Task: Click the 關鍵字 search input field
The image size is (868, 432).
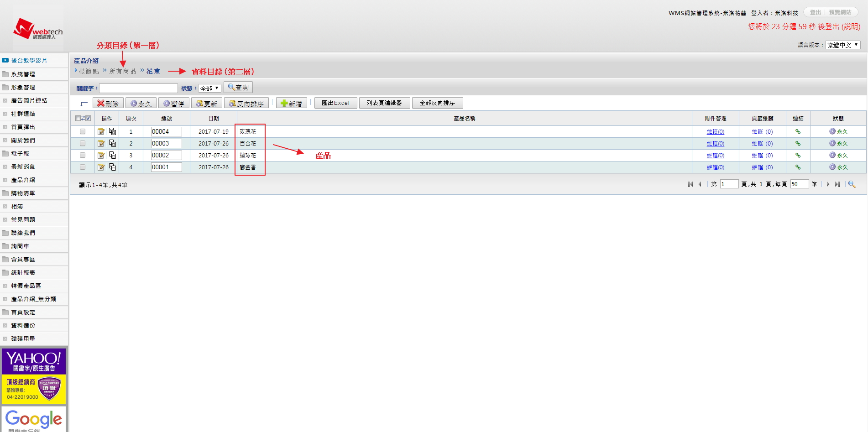Action: tap(138, 88)
